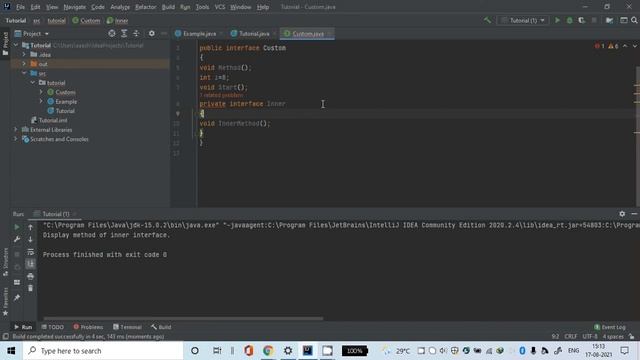Toggle Scroll to End in Run console
Image resolution: width=640 pixels, height=360 pixels.
(31, 264)
